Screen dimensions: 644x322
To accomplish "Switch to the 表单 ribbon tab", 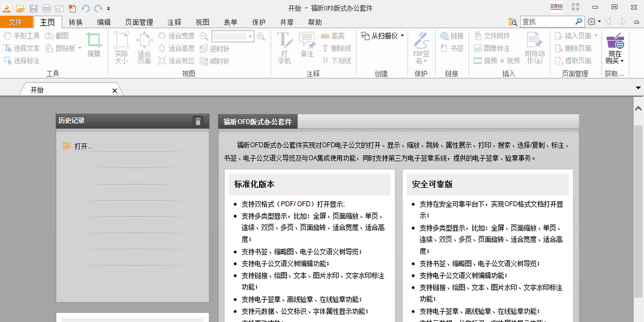I will tap(230, 22).
